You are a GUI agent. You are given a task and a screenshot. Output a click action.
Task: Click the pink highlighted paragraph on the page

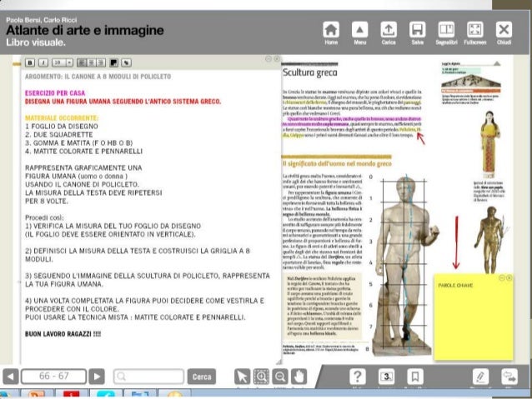pyautogui.click(x=352, y=122)
